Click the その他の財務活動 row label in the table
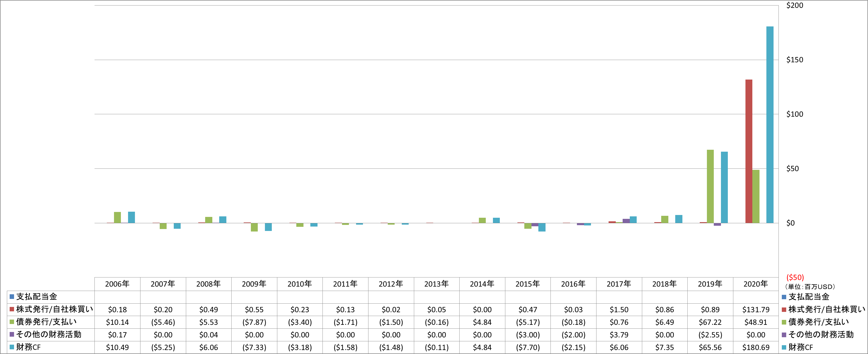868x354 pixels. (49, 334)
